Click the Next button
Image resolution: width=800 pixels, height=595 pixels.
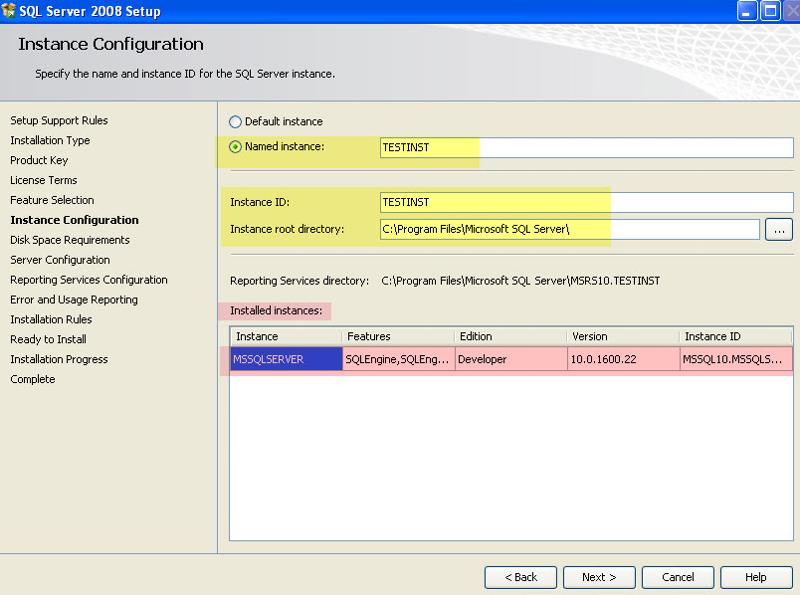[x=599, y=577]
